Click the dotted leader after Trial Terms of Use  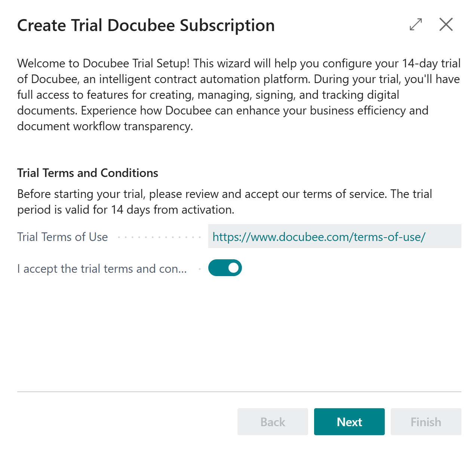pos(159,237)
